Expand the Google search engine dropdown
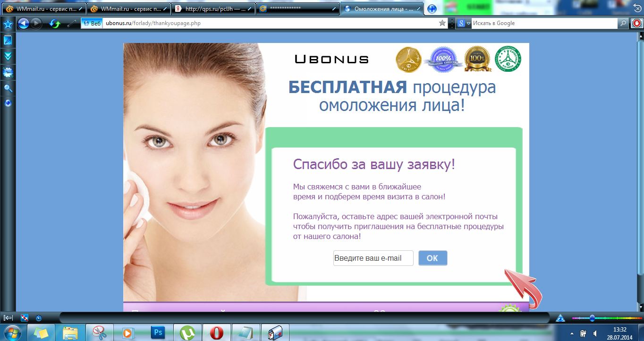Screen dimensions: 644x341 pyautogui.click(x=468, y=23)
